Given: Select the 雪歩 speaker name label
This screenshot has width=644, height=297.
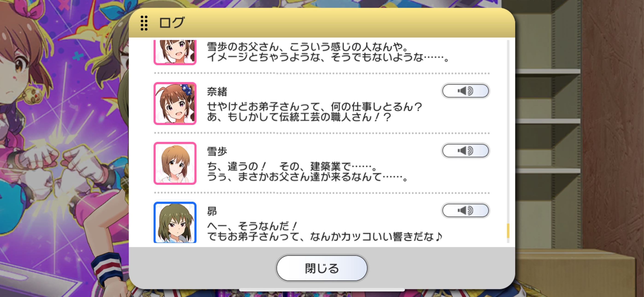Looking at the screenshot, I should 217,151.
